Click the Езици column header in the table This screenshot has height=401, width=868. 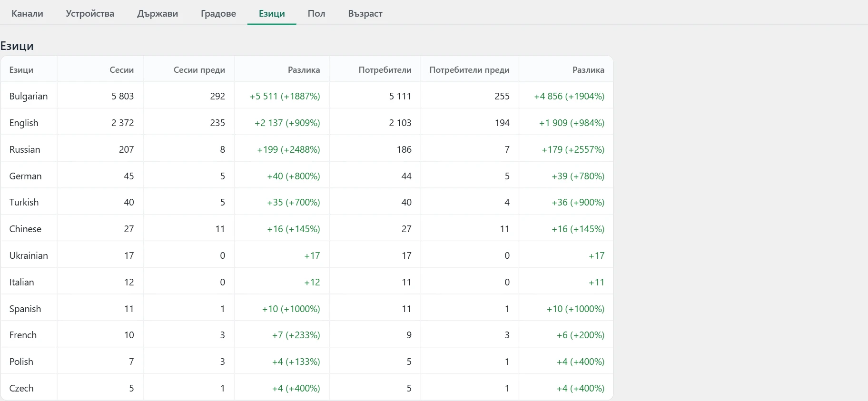pyautogui.click(x=21, y=70)
